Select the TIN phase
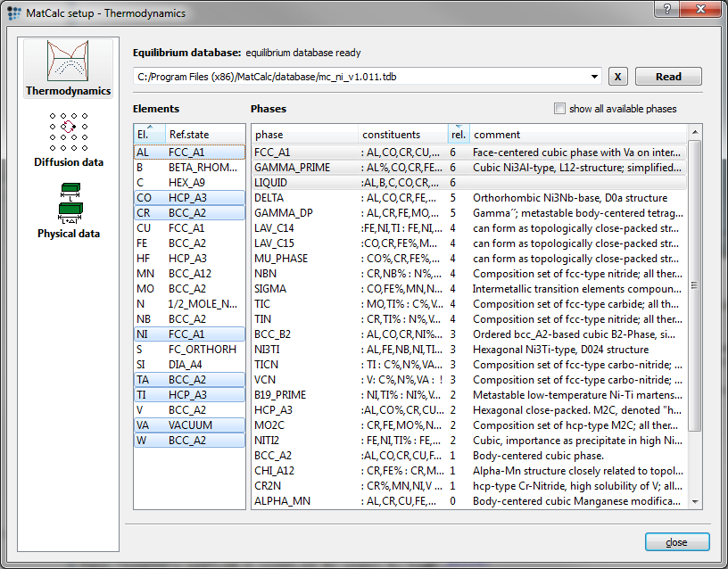 click(469, 319)
